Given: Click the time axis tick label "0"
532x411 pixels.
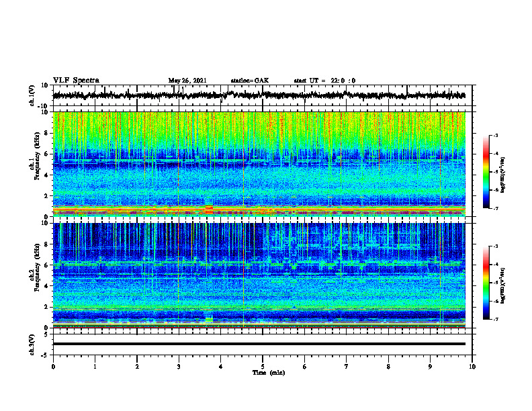Looking at the screenshot, I should [x=53, y=367].
